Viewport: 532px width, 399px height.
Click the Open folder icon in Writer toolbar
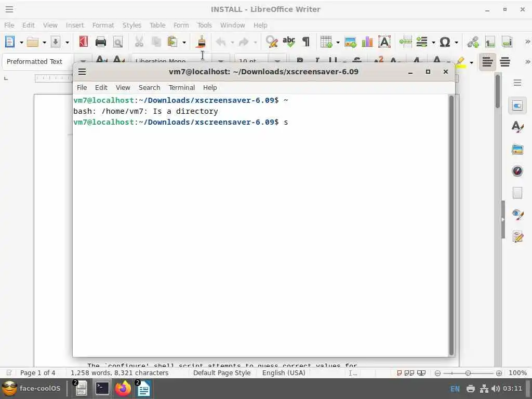pos(33,42)
